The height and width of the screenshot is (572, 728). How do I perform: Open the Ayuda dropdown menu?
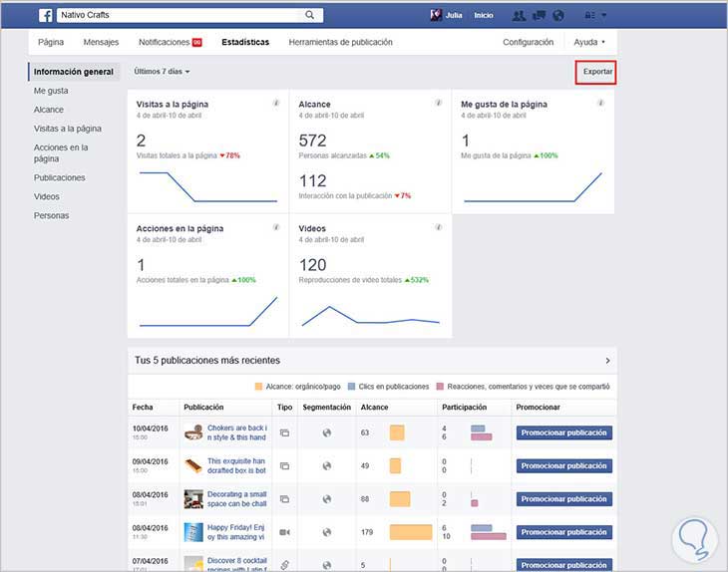589,42
